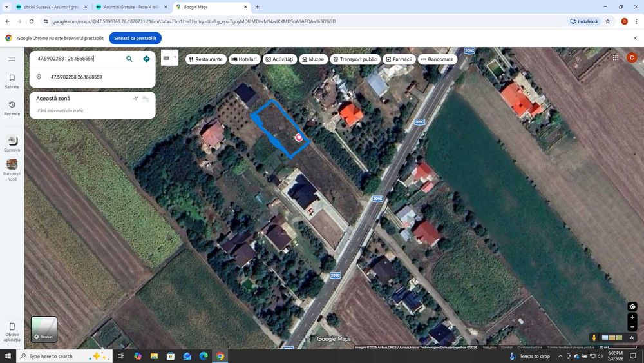Open directions with blue arrow icon
Screen dimensions: 644x363
(x=147, y=59)
